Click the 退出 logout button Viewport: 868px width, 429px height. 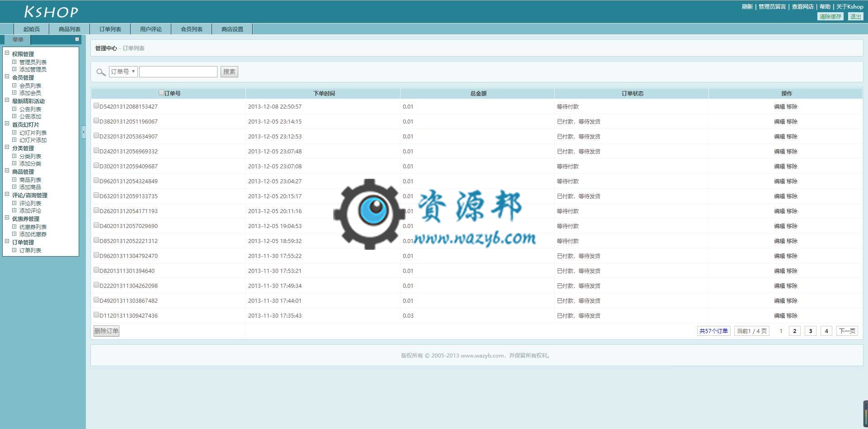click(x=855, y=16)
